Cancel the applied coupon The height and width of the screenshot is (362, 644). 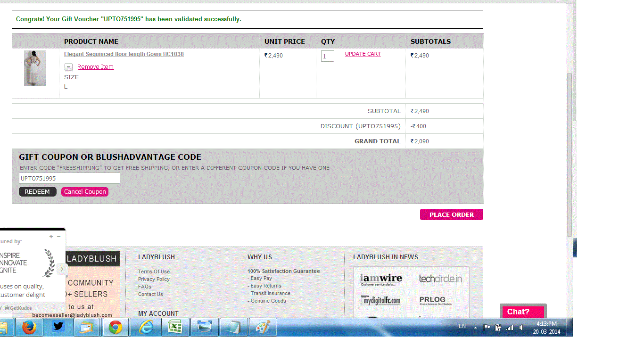(85, 192)
